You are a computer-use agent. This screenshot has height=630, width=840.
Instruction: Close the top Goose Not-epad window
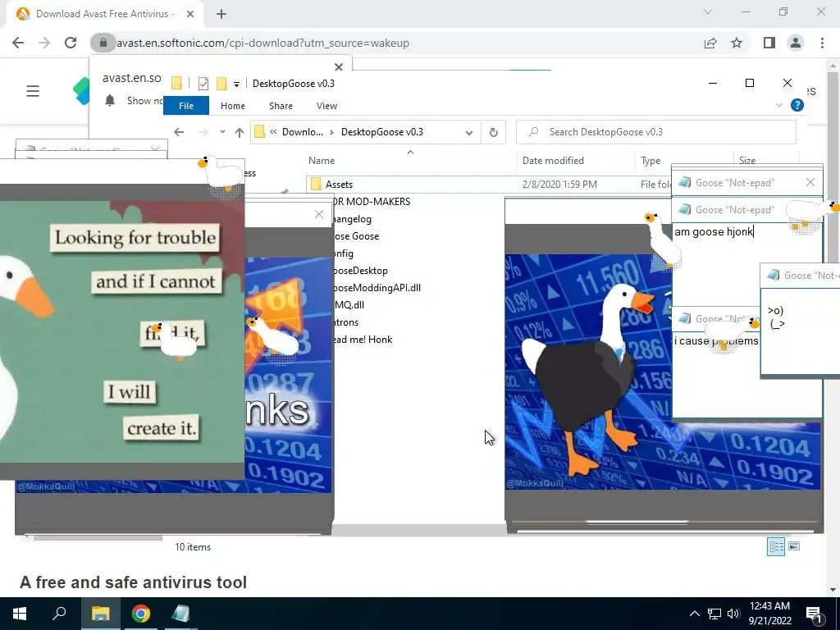810,183
